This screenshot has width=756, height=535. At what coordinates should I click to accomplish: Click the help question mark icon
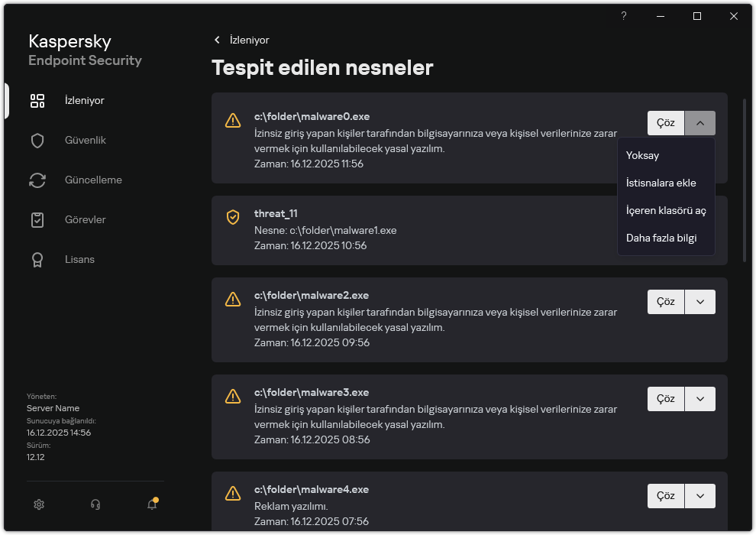(x=623, y=16)
